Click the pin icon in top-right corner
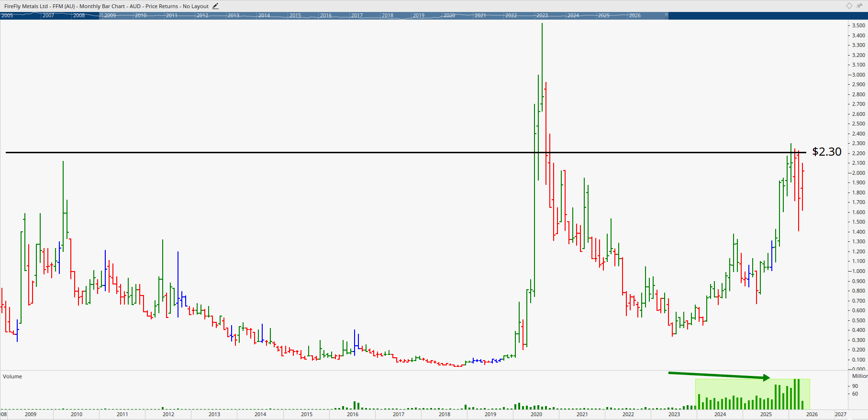 (x=860, y=6)
